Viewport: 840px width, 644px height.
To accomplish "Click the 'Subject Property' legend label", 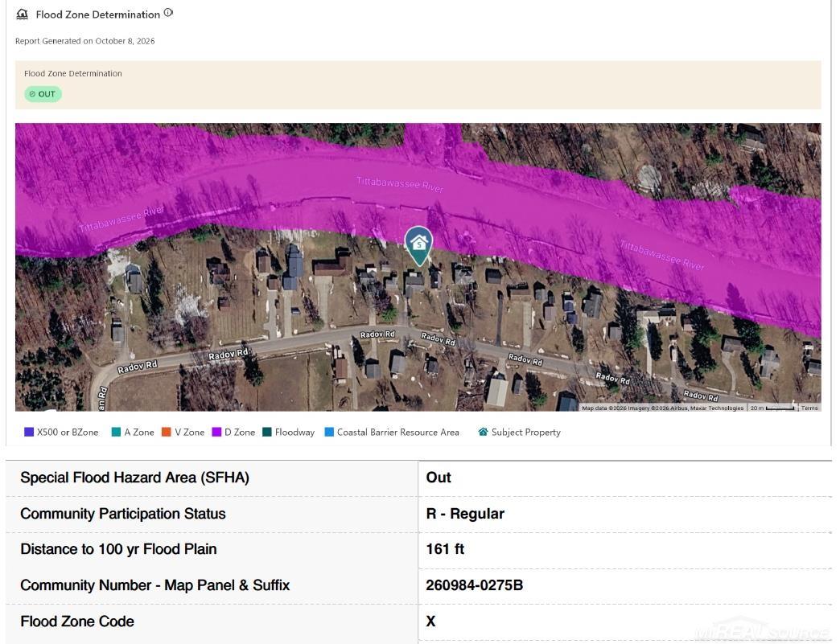I will click(526, 432).
